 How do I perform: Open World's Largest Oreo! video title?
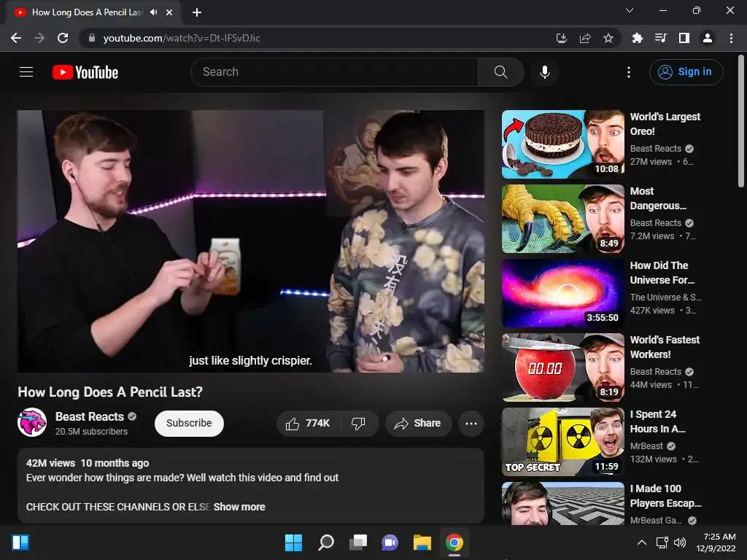tap(665, 124)
